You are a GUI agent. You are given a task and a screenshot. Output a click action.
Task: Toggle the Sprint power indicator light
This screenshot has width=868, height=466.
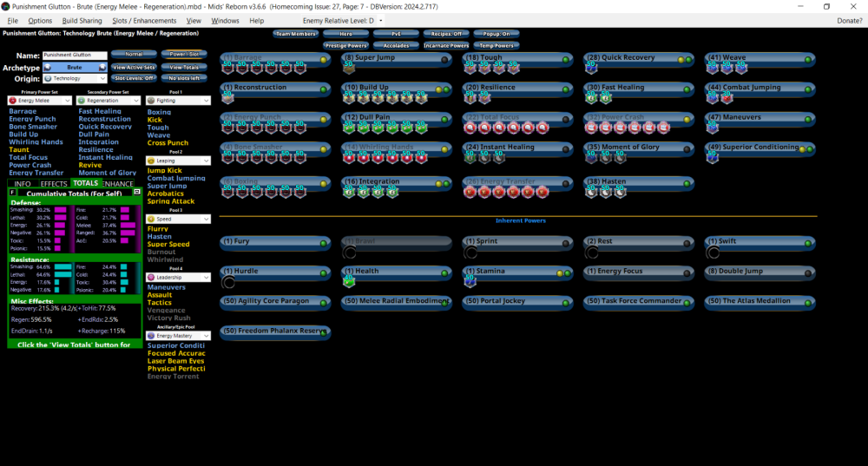(x=566, y=242)
